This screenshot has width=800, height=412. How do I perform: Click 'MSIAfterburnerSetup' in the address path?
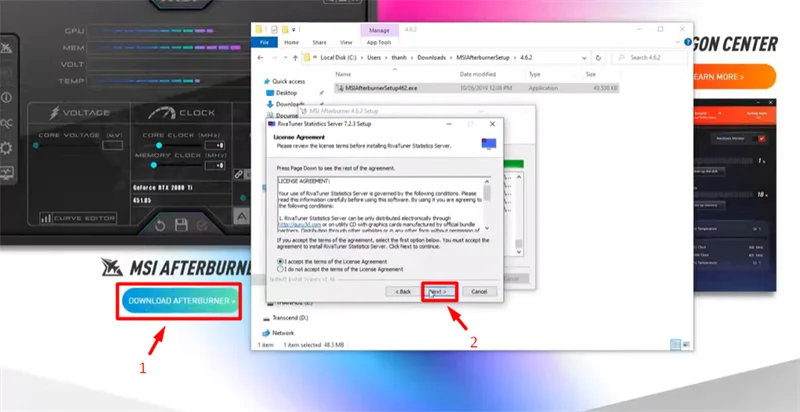click(x=483, y=58)
